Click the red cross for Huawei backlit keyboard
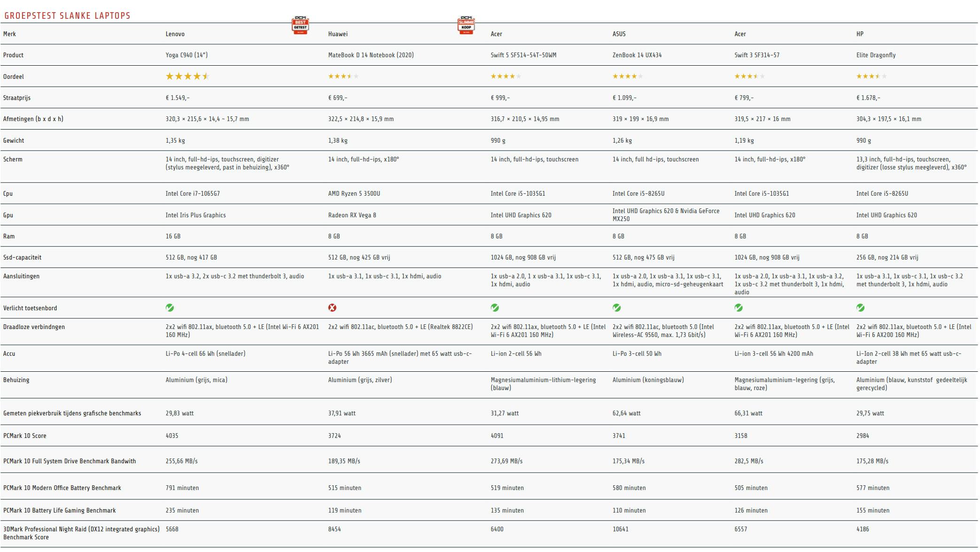Viewport: 980px width, 552px height. pos(332,308)
